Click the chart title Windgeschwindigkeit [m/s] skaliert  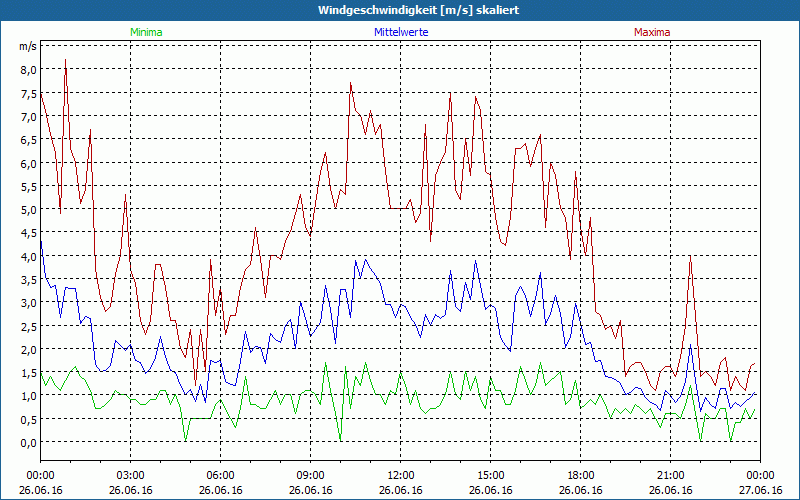[x=418, y=10]
